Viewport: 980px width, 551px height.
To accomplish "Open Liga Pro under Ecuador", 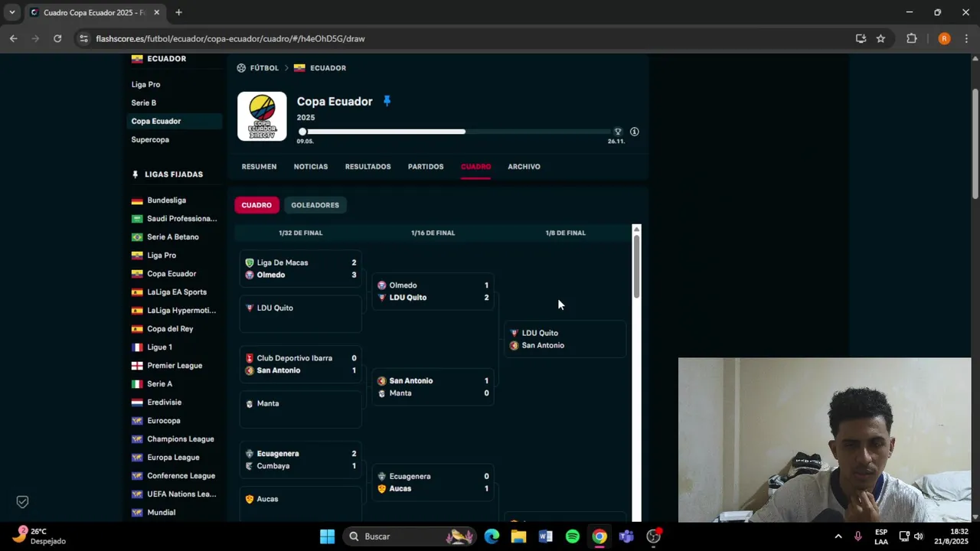I will [x=145, y=84].
